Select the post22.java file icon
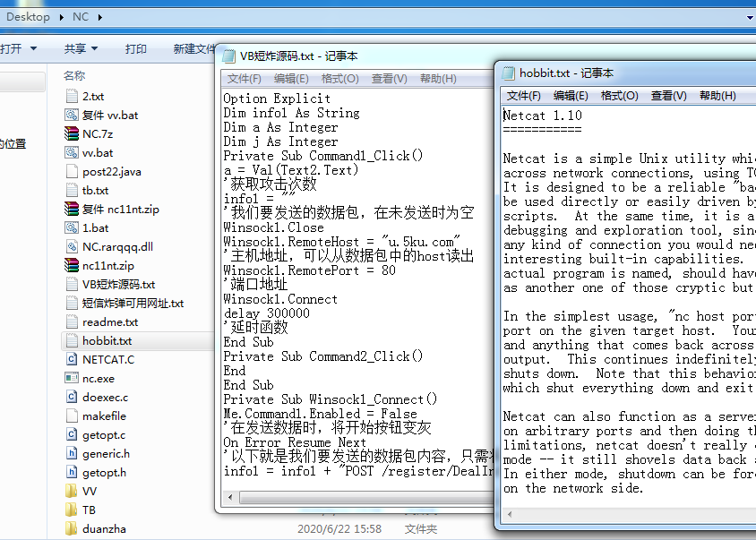 point(72,171)
